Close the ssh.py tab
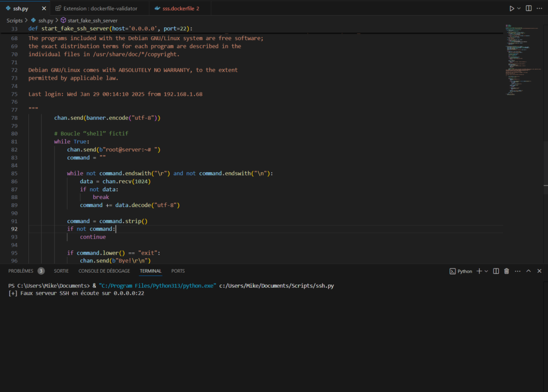 (44, 9)
